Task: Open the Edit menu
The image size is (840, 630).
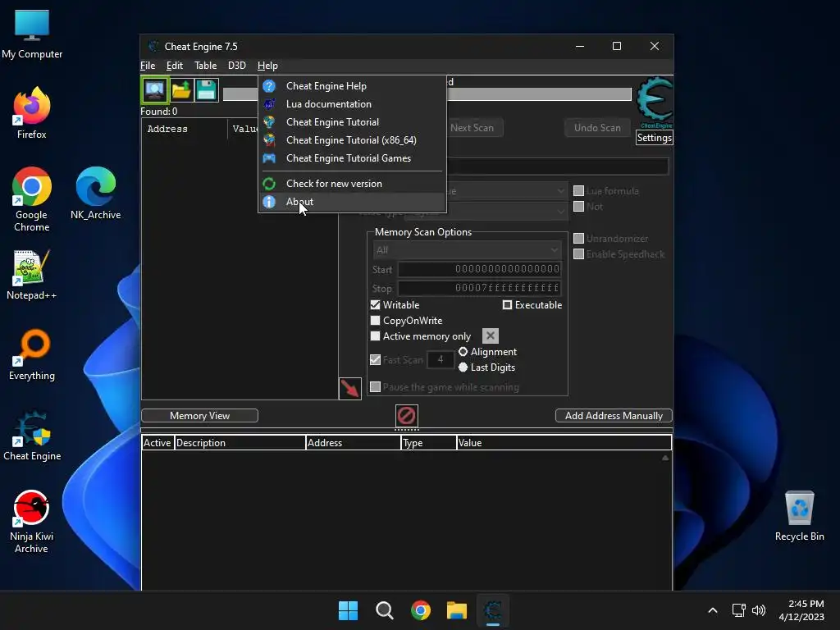Action: [175, 66]
